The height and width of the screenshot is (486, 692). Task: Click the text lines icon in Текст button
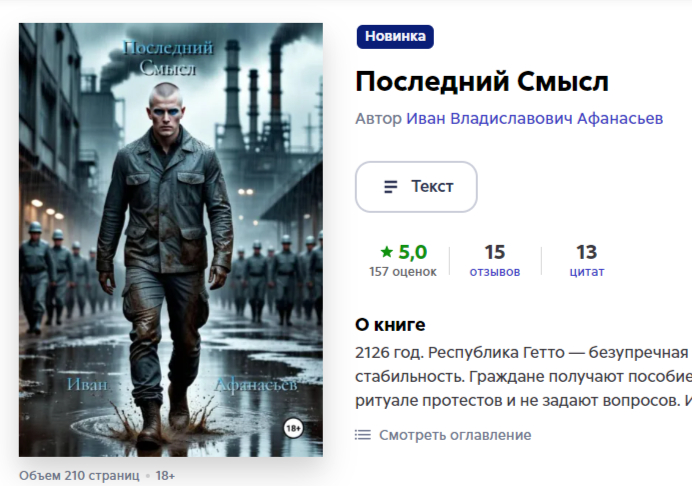pyautogui.click(x=391, y=187)
